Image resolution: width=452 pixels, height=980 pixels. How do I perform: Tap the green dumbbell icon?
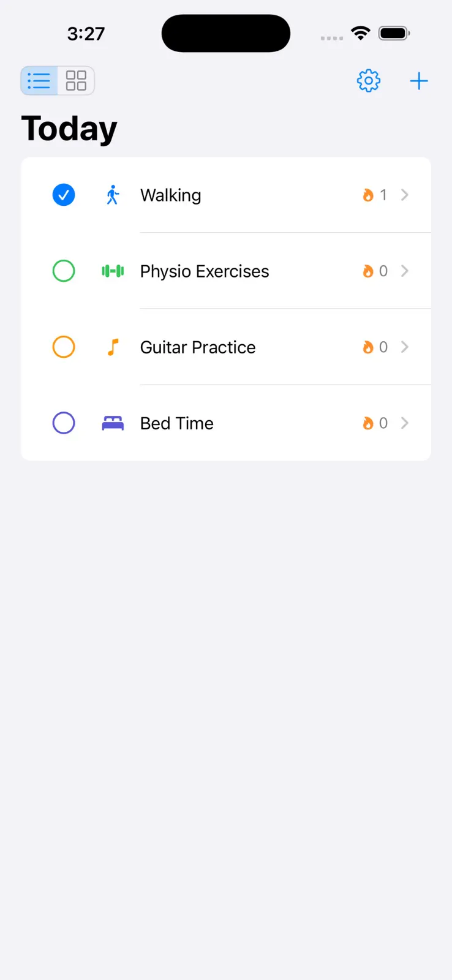click(x=113, y=271)
